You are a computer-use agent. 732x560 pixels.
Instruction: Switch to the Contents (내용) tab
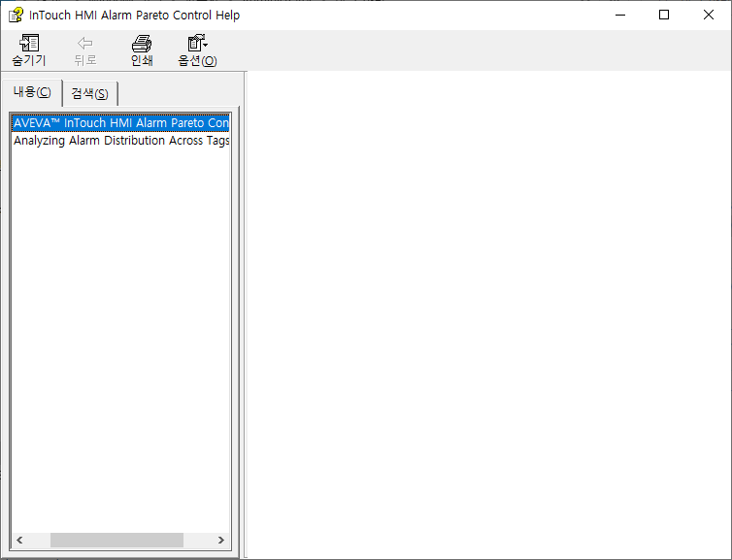point(32,92)
